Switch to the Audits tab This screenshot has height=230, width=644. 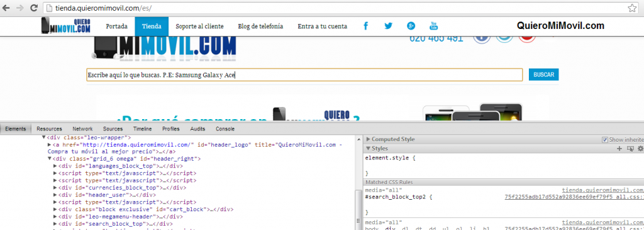pos(198,129)
